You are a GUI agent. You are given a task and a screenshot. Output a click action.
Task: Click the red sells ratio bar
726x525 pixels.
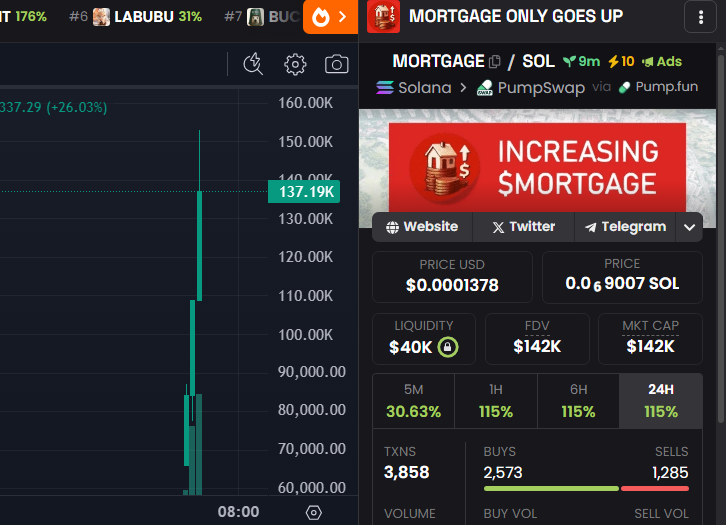tap(655, 488)
